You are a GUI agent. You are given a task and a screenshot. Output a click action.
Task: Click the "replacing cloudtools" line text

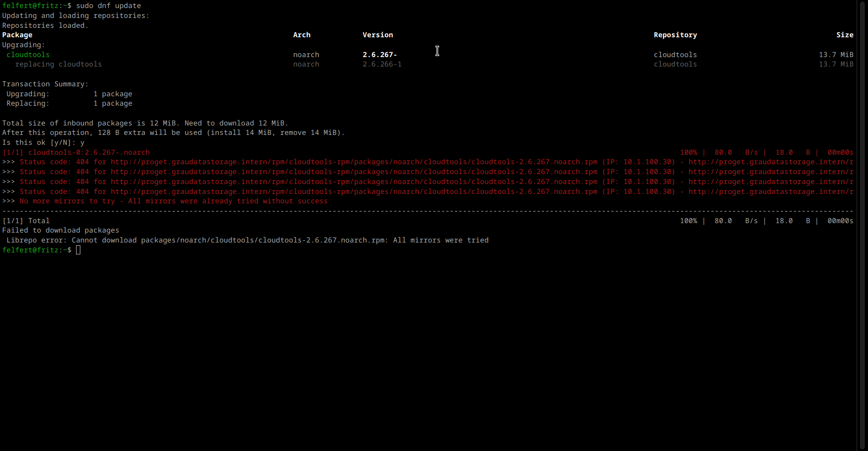[x=58, y=64]
